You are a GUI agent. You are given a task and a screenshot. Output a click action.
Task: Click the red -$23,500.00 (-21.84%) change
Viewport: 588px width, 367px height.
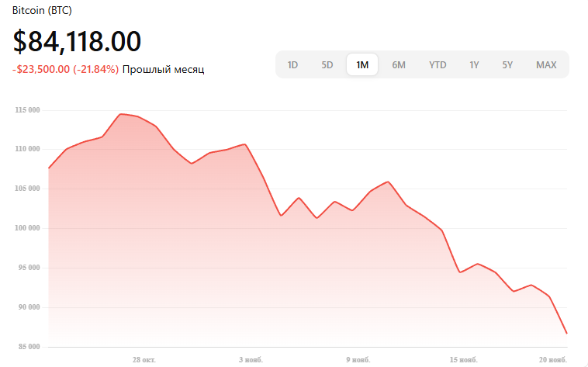(x=65, y=70)
